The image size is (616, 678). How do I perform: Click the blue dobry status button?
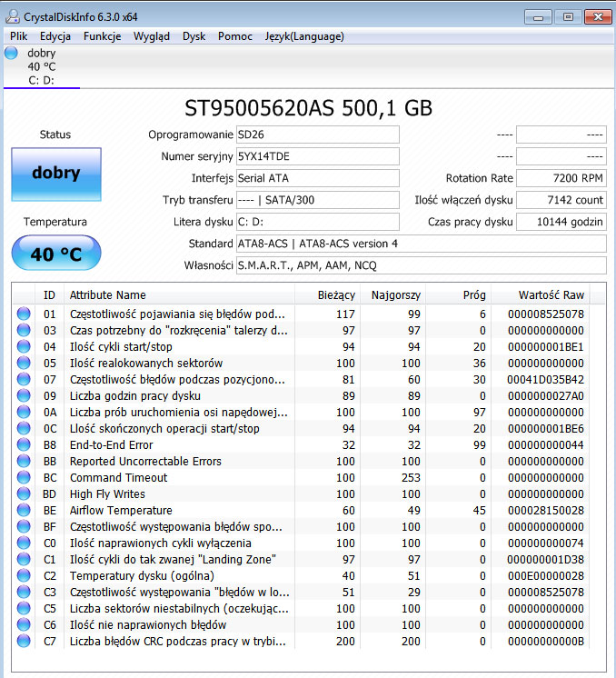56,174
